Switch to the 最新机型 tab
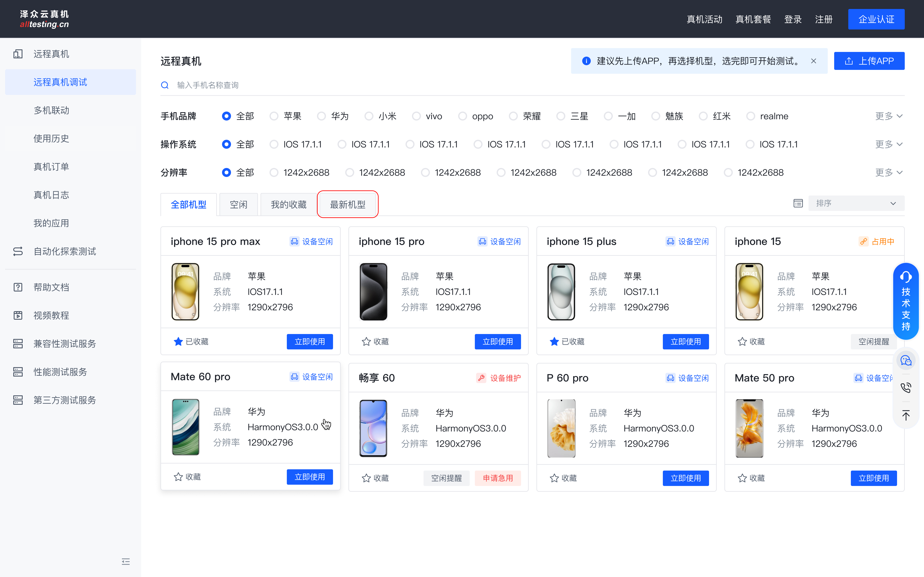The image size is (924, 577). 347,205
